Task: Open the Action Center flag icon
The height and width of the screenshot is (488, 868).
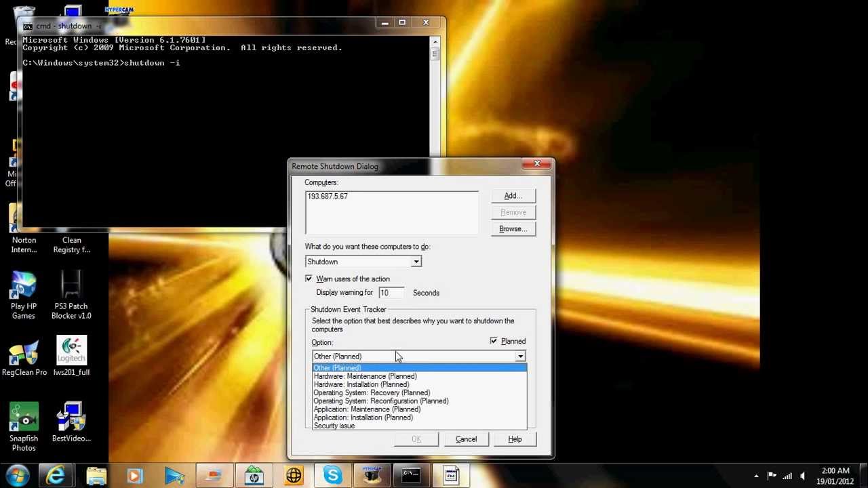Action: (x=772, y=476)
